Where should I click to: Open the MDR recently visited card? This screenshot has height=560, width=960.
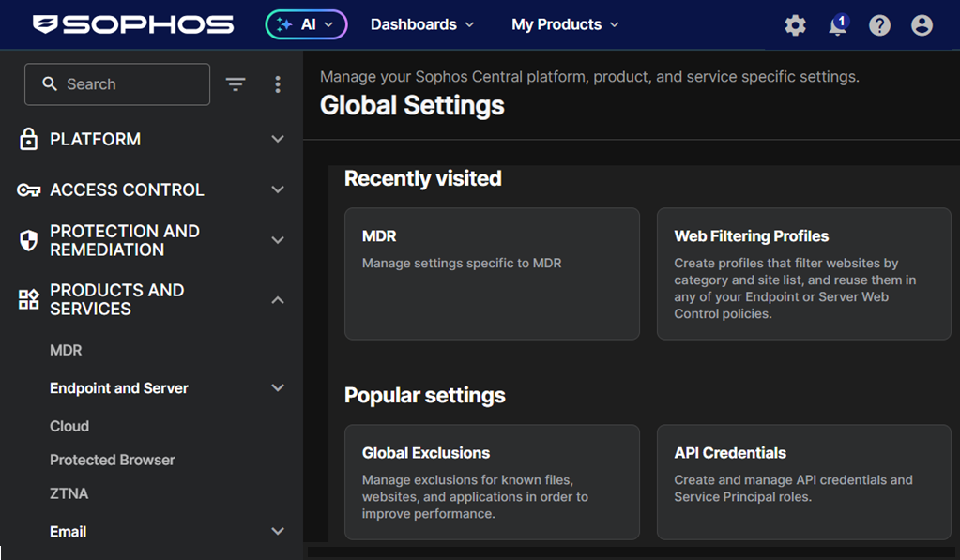pyautogui.click(x=493, y=274)
